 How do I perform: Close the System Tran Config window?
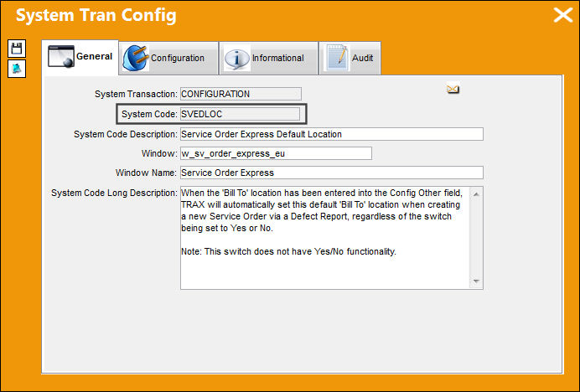coord(562,16)
